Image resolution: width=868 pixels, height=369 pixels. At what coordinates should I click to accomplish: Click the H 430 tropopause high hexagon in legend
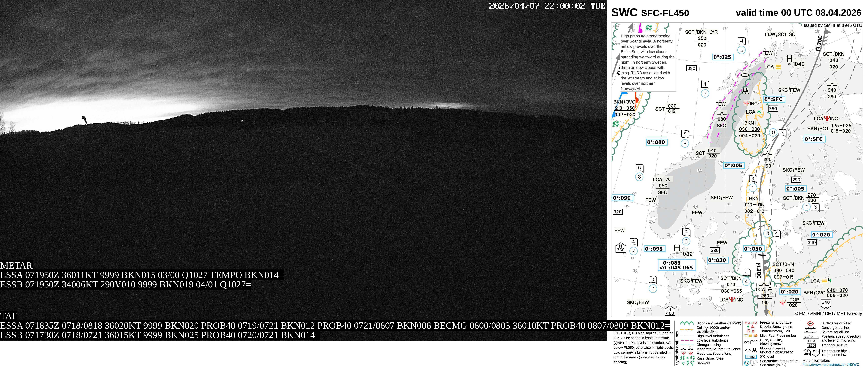tap(807, 352)
